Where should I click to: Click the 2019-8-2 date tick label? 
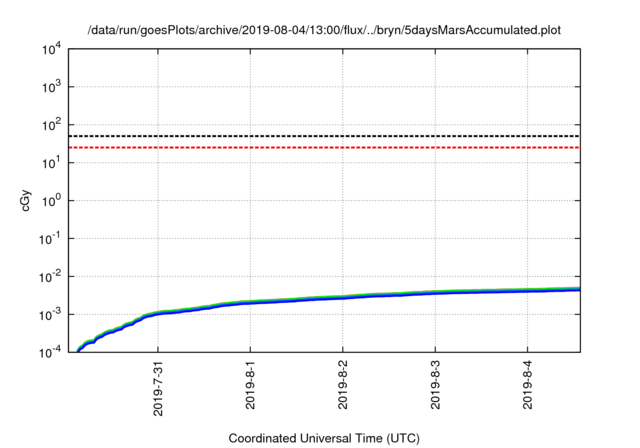(343, 385)
